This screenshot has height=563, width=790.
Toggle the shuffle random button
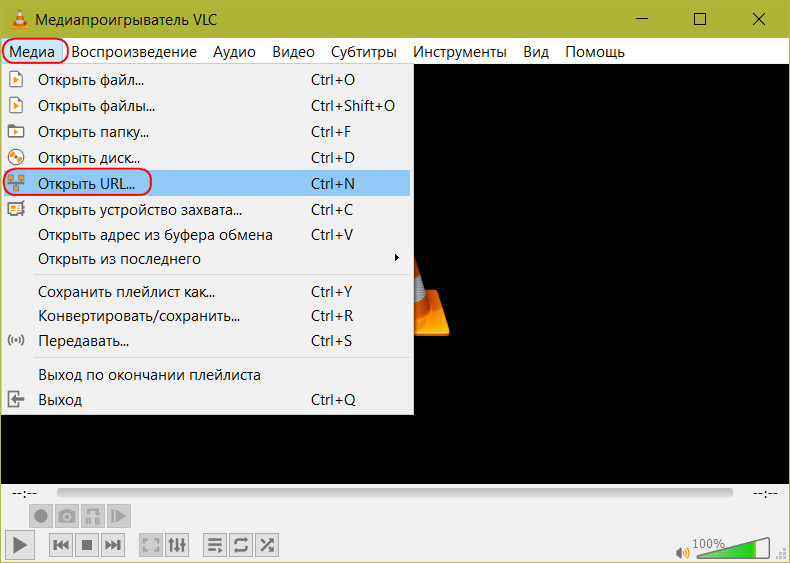tap(267, 545)
